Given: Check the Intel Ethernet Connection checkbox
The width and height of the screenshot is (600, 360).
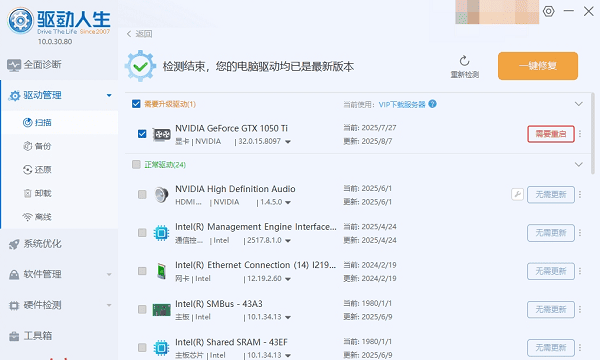Looking at the screenshot, I should (142, 271).
